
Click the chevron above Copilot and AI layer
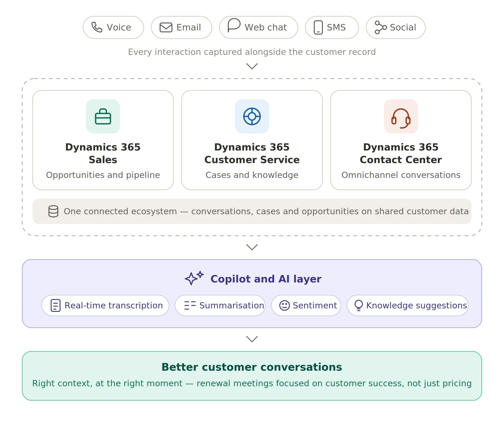(x=252, y=247)
